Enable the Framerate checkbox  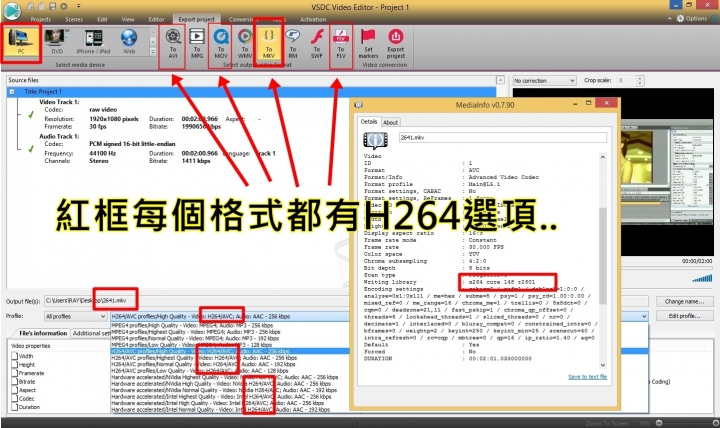click(x=15, y=373)
